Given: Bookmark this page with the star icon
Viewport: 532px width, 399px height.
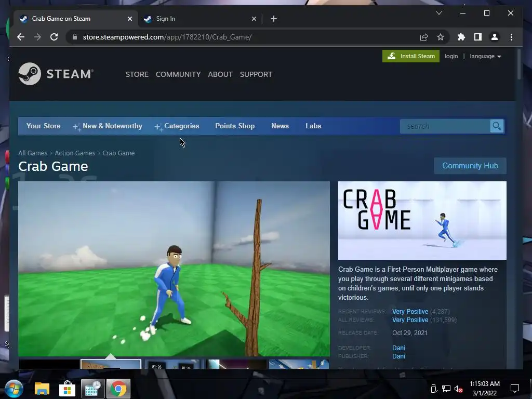Looking at the screenshot, I should click(x=441, y=37).
